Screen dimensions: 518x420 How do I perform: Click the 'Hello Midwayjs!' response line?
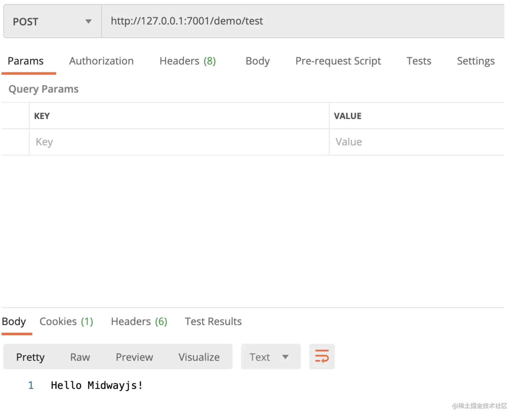tap(97, 386)
